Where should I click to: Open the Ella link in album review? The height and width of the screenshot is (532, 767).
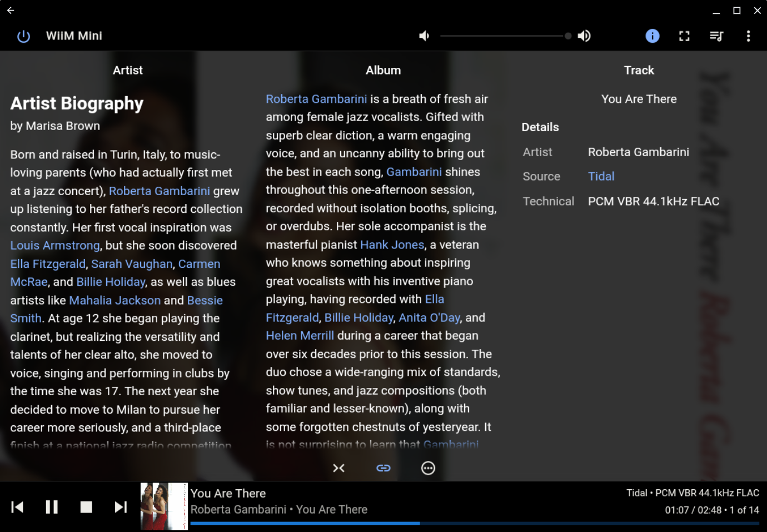tap(435, 299)
